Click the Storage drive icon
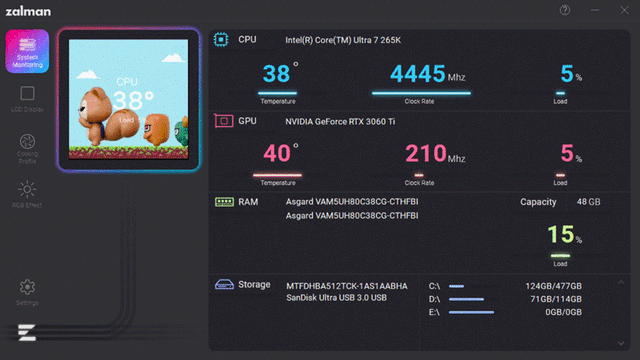The image size is (640, 360). pos(224,284)
